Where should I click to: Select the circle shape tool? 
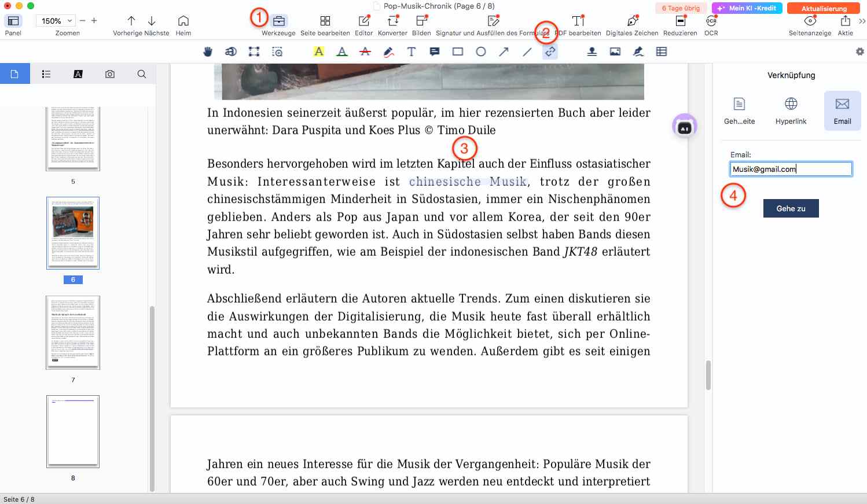tap(481, 51)
